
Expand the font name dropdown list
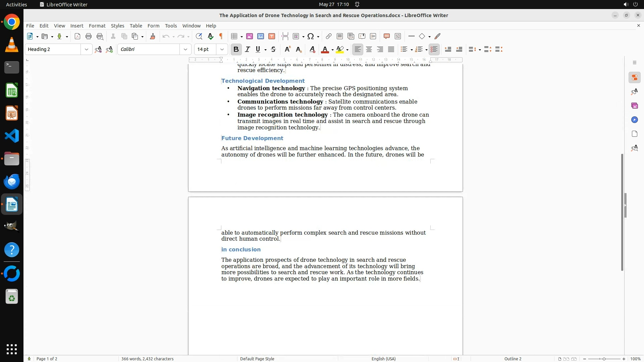coord(185,49)
